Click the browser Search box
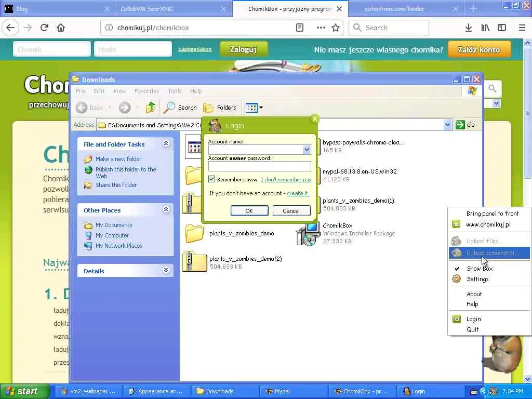The width and height of the screenshot is (532, 399). coord(389,28)
